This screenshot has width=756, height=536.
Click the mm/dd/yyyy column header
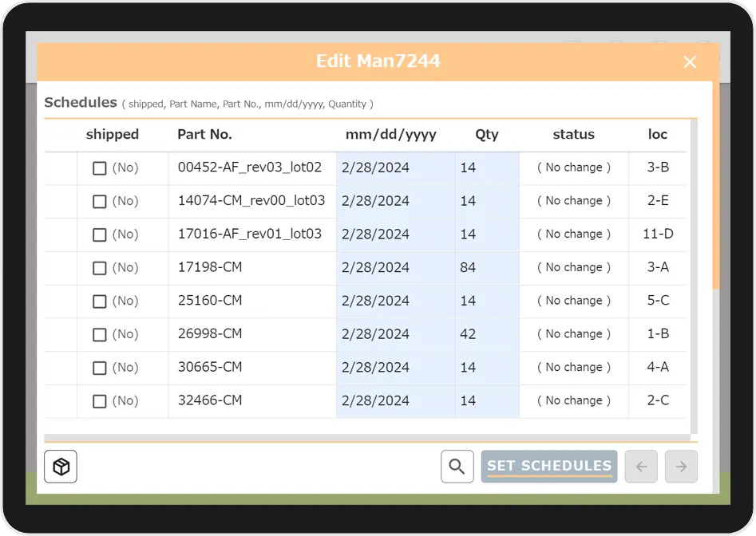click(390, 135)
